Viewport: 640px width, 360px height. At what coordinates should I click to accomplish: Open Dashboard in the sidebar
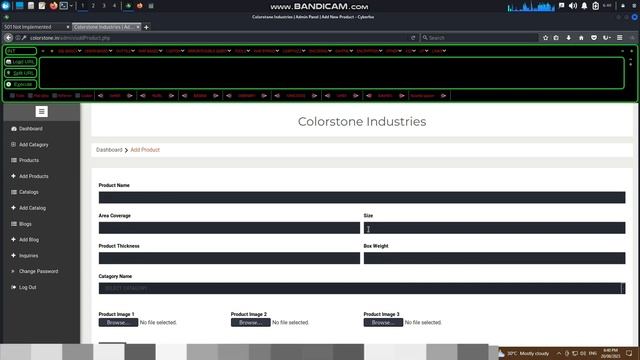tap(27, 129)
